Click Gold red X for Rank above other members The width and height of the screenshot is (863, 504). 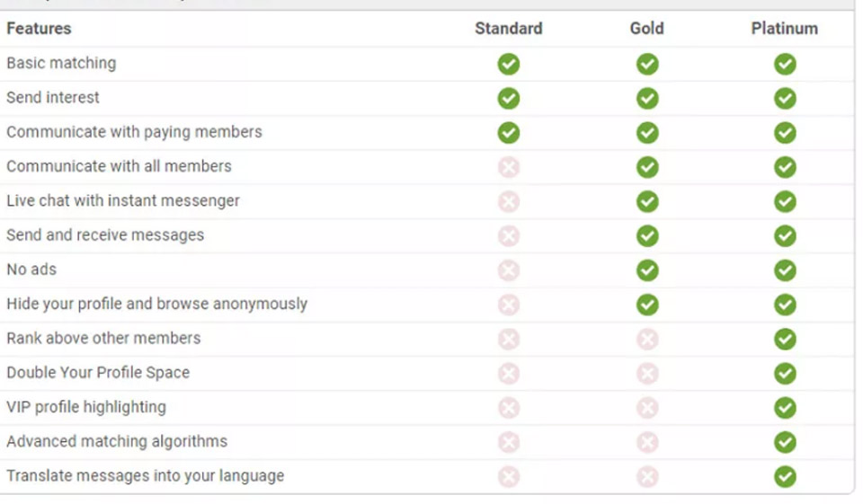click(647, 339)
